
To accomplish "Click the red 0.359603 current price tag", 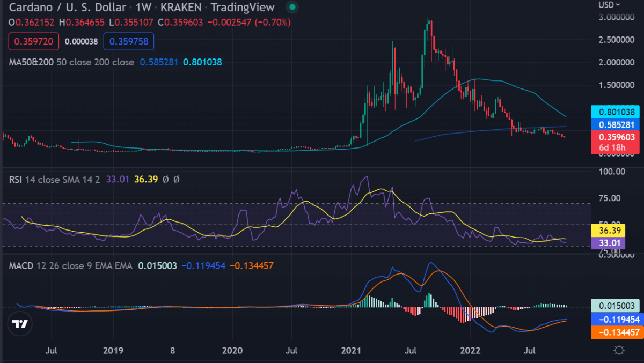I will pyautogui.click(x=616, y=137).
